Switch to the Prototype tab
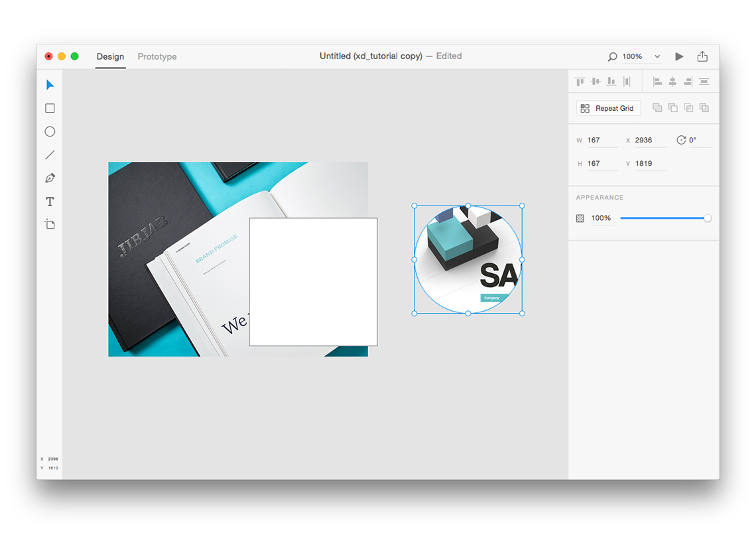Image resolution: width=756 pixels, height=535 pixels. click(x=157, y=56)
